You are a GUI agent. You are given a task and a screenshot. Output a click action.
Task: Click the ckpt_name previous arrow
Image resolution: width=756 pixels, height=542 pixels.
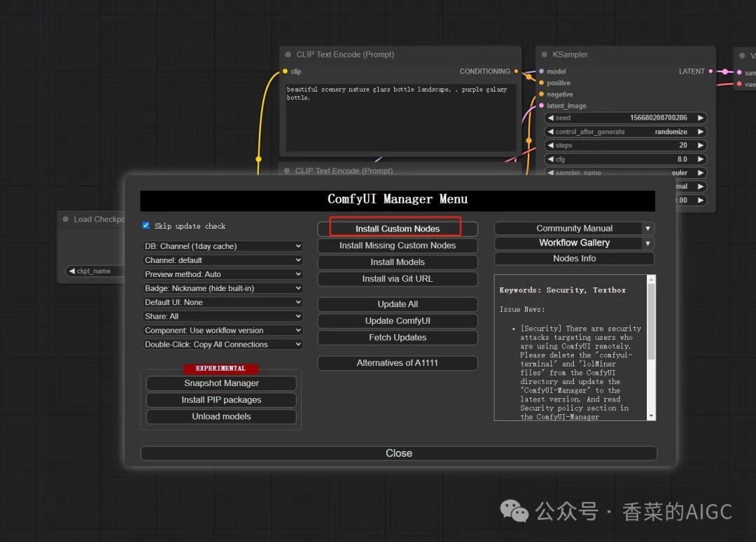pyautogui.click(x=71, y=271)
